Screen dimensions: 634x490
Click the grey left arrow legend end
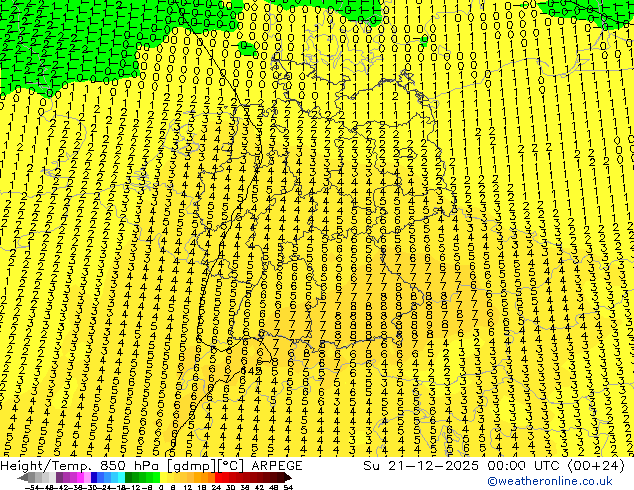23,478
